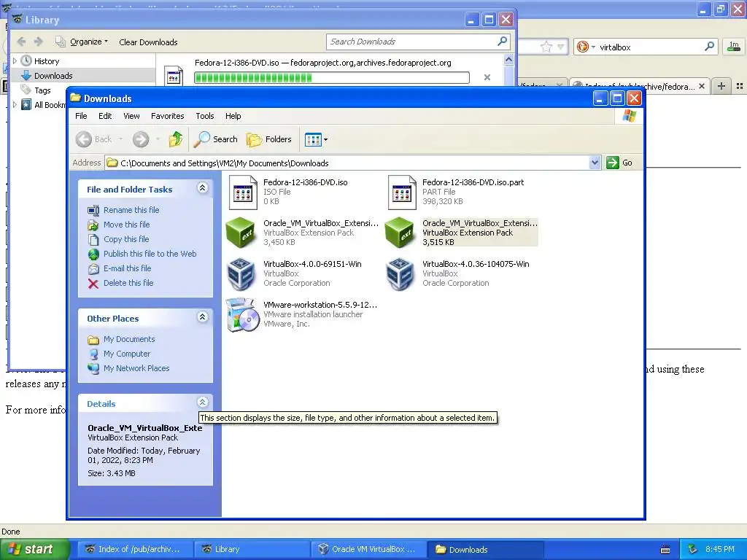Switch to Library taskbar item
The width and height of the screenshot is (747, 560).
[251, 549]
